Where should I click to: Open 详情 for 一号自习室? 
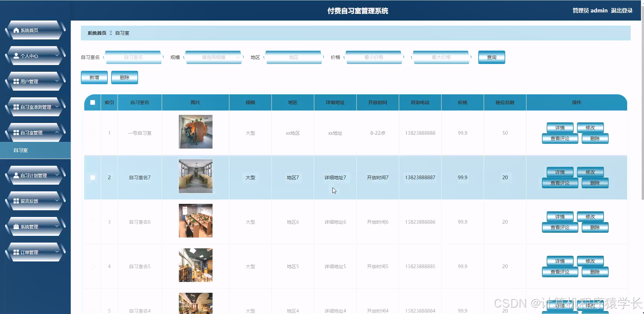click(x=560, y=128)
